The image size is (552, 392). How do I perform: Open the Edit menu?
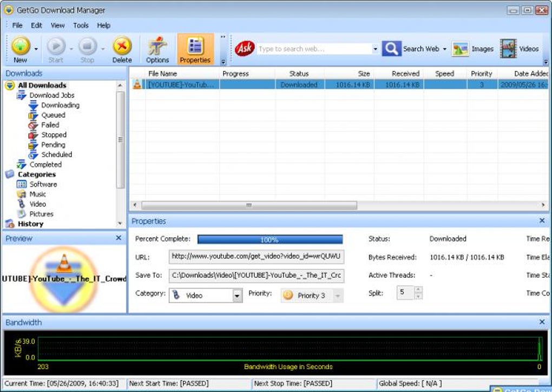pyautogui.click(x=36, y=25)
